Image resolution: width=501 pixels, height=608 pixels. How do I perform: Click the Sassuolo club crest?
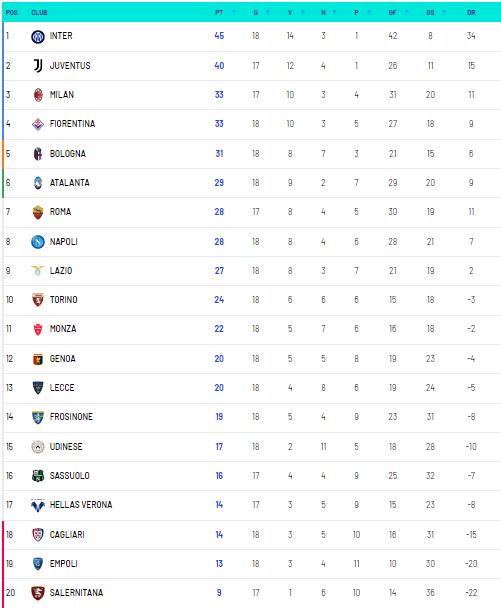(x=38, y=476)
